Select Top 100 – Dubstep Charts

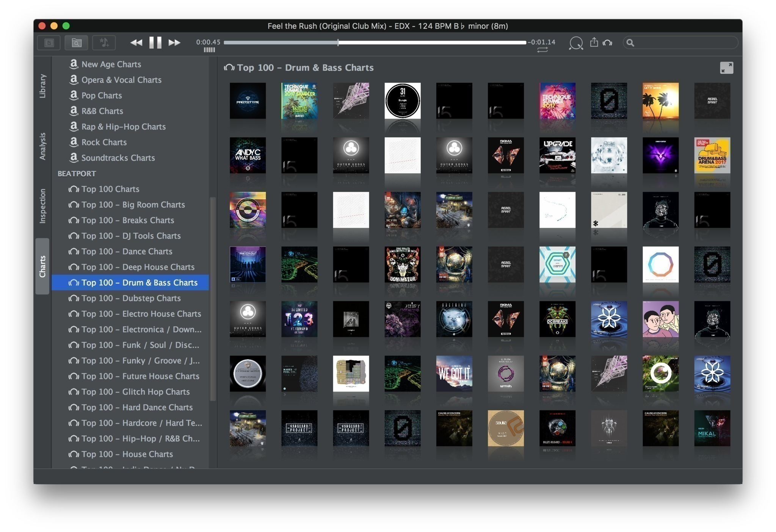(x=131, y=298)
